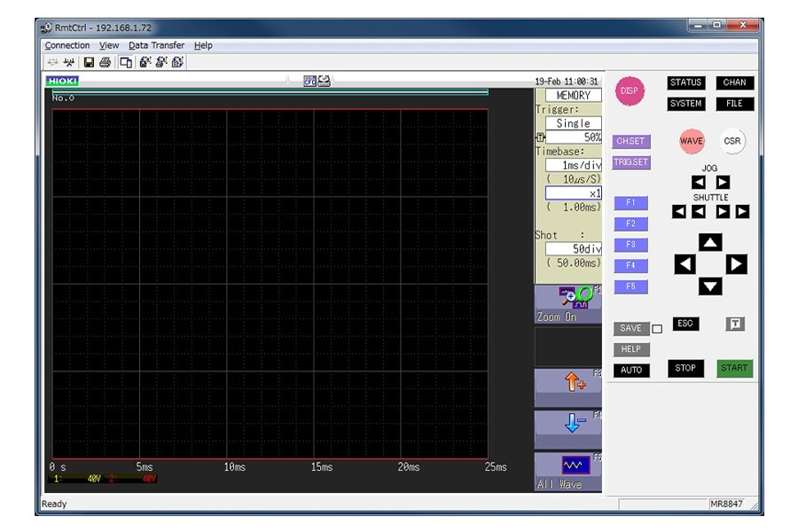The height and width of the screenshot is (532, 798).
Task: Click the outermost right SHUTTLE arrow
Action: click(x=742, y=211)
